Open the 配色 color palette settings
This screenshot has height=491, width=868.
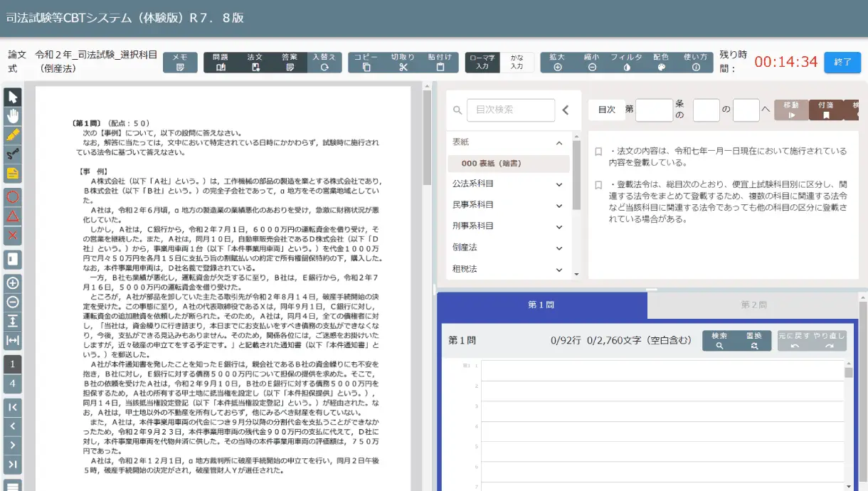point(661,63)
